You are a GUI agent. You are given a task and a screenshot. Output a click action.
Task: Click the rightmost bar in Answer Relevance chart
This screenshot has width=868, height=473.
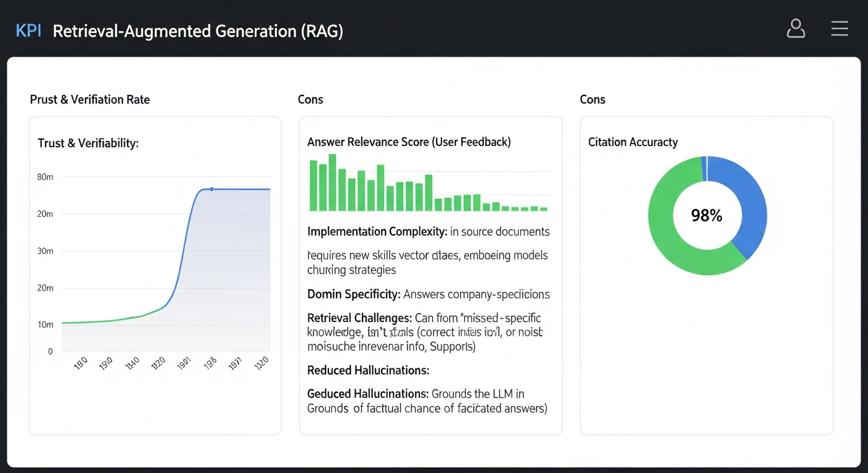544,209
